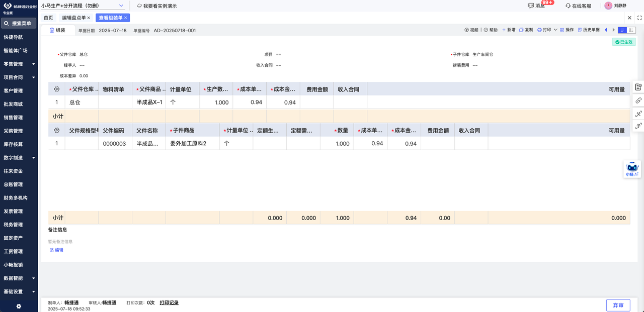Click the settings gear at sidebar bottom
The height and width of the screenshot is (312, 644).
pyautogui.click(x=19, y=306)
